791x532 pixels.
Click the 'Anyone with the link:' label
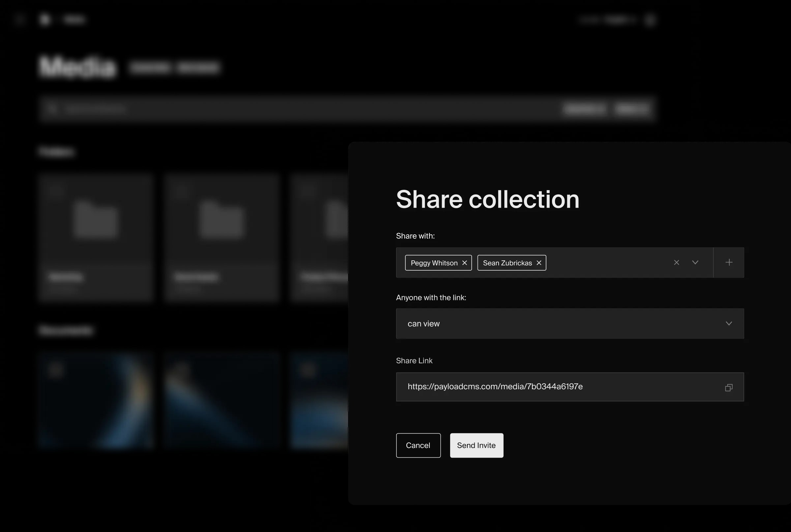pos(431,298)
